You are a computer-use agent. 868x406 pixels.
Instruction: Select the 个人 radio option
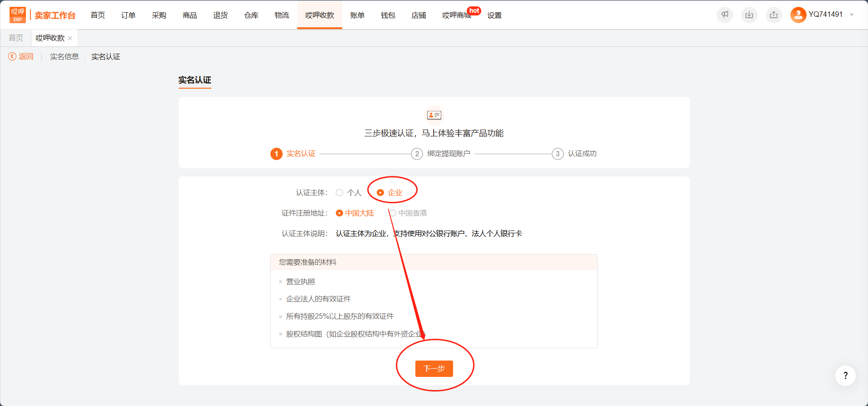(339, 193)
